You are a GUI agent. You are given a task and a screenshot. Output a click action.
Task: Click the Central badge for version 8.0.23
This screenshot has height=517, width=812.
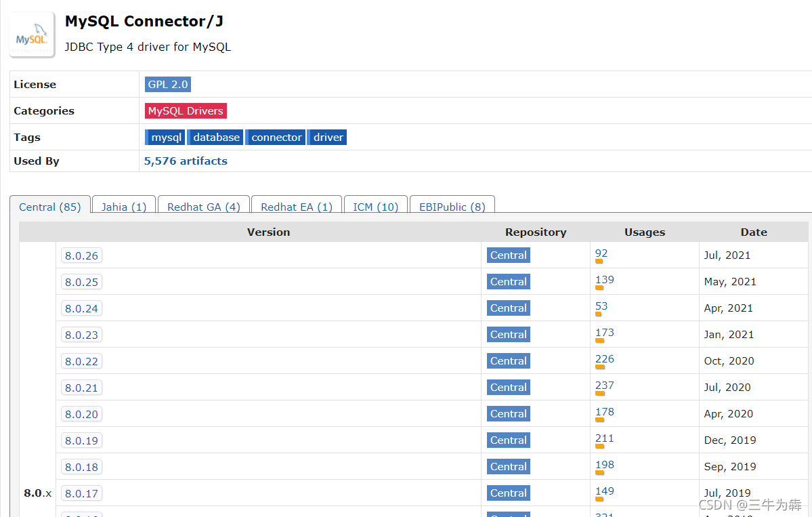coord(509,334)
